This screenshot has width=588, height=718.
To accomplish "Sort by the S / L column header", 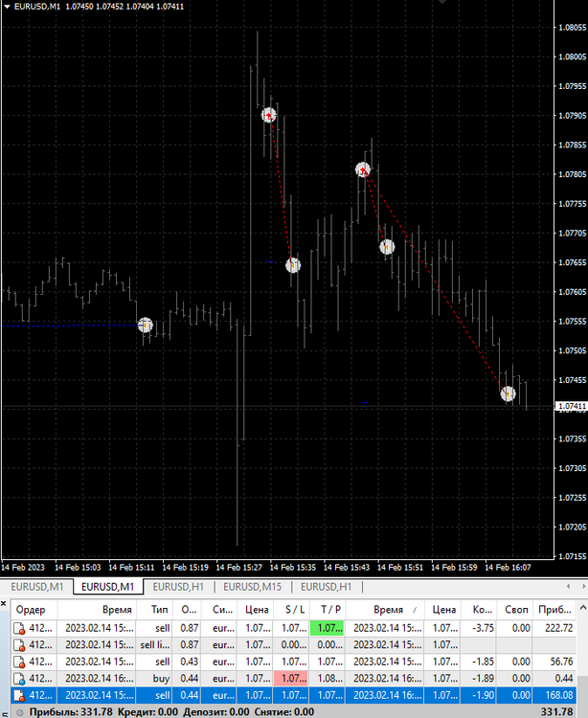I will [x=291, y=610].
